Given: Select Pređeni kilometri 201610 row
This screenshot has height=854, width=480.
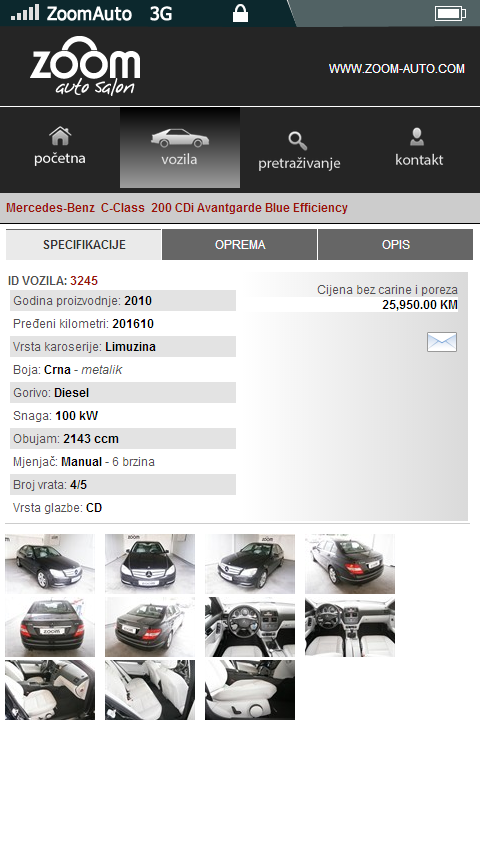Looking at the screenshot, I should pos(123,324).
